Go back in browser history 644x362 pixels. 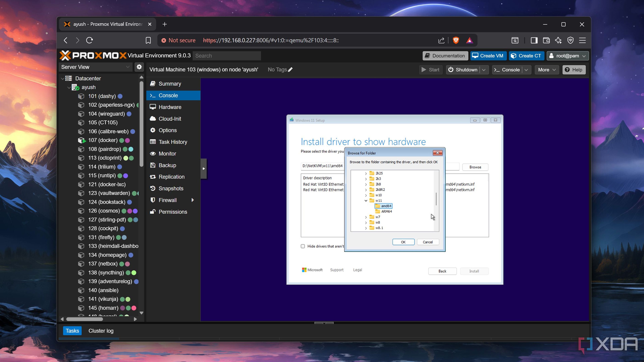pyautogui.click(x=66, y=40)
